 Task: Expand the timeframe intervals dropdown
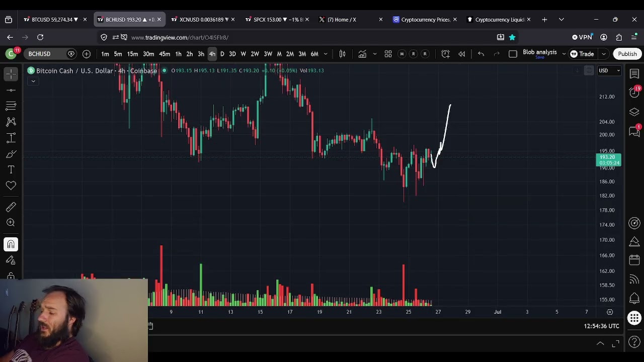326,54
